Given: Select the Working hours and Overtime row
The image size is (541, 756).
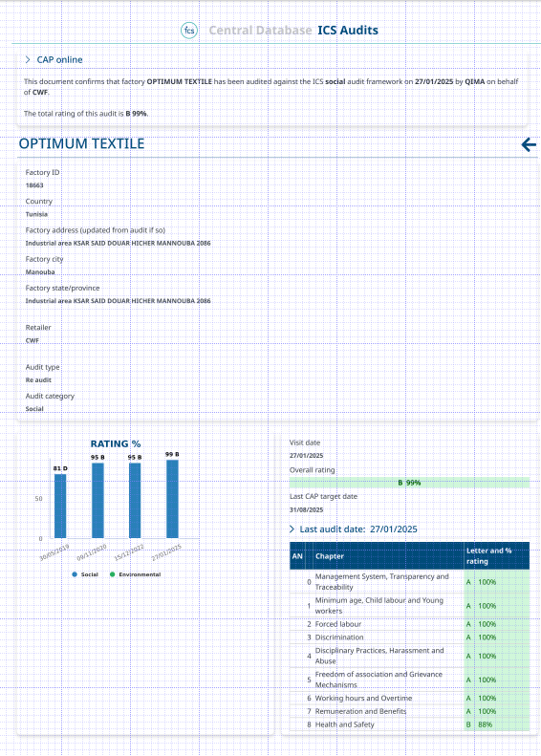Looking at the screenshot, I should (x=409, y=698).
